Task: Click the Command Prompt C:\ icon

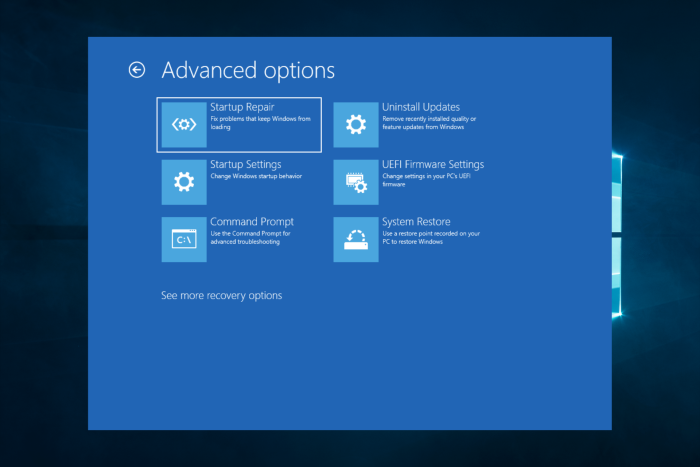Action: pyautogui.click(x=184, y=239)
